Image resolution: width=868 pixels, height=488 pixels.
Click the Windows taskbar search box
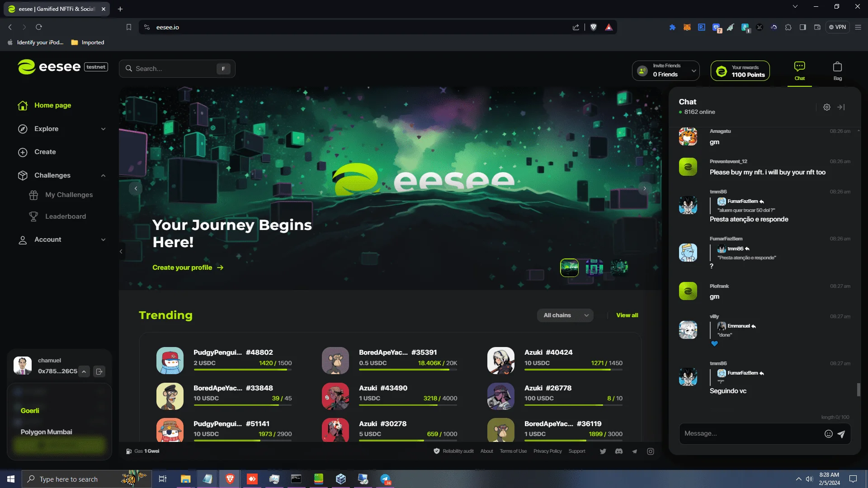coord(86,479)
